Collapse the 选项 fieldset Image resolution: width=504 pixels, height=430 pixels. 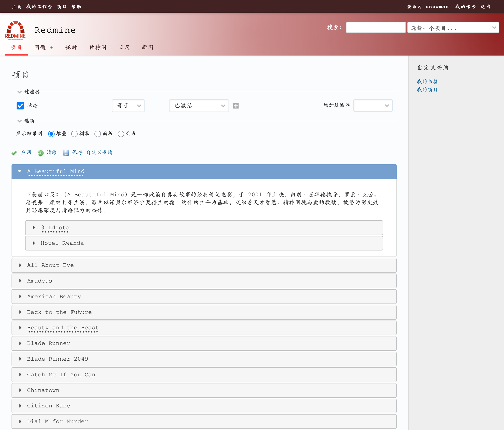[26, 121]
